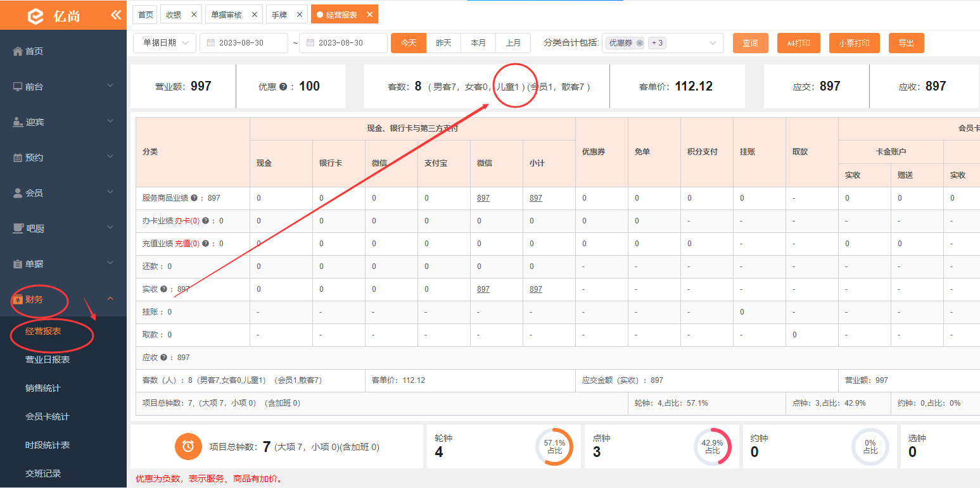Click the 点钟 42.9% progress ring
The image size is (980, 488).
(713, 447)
